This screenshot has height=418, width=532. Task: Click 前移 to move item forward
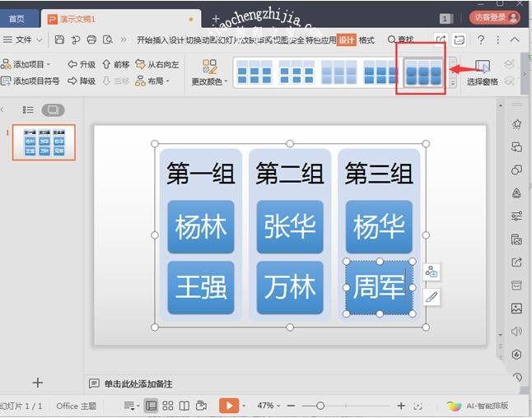pos(115,64)
